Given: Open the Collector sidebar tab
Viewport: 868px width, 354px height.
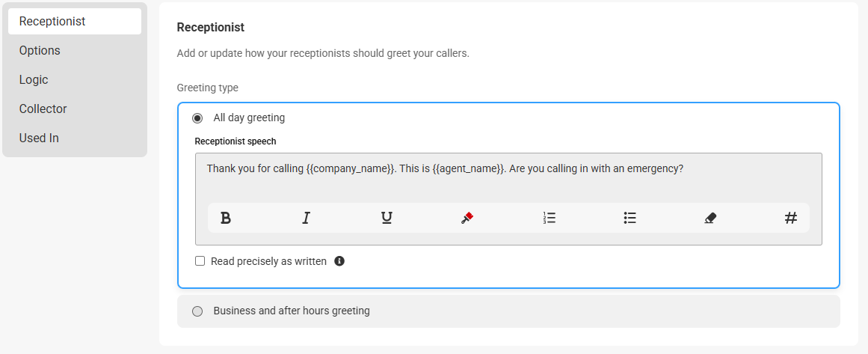Looking at the screenshot, I should [x=75, y=109].
